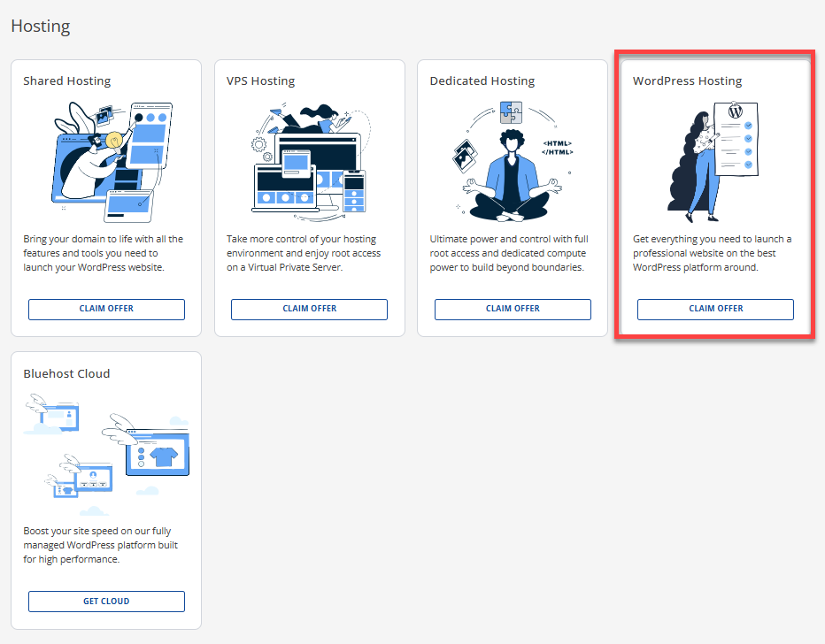Viewport: 825px width, 644px height.
Task: Claim offer for Shared Hosting
Action: click(x=106, y=309)
